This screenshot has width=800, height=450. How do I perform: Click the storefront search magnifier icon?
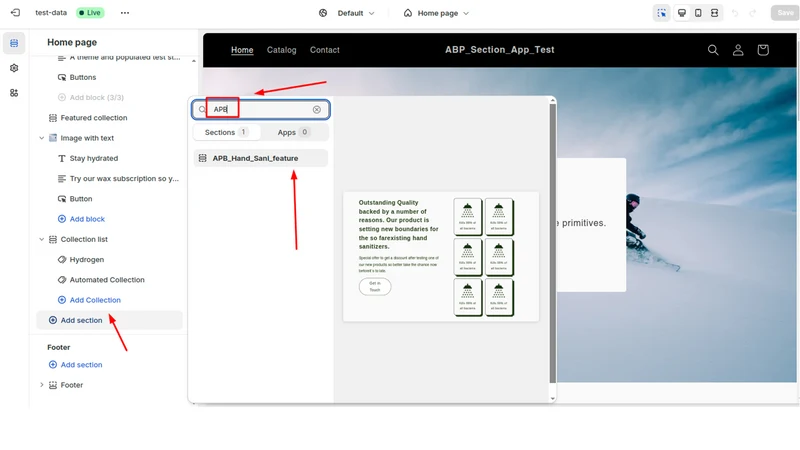click(x=713, y=50)
